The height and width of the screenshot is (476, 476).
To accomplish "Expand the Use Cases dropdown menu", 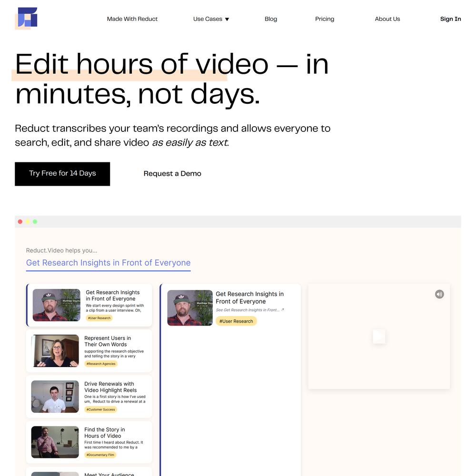I will (x=211, y=19).
